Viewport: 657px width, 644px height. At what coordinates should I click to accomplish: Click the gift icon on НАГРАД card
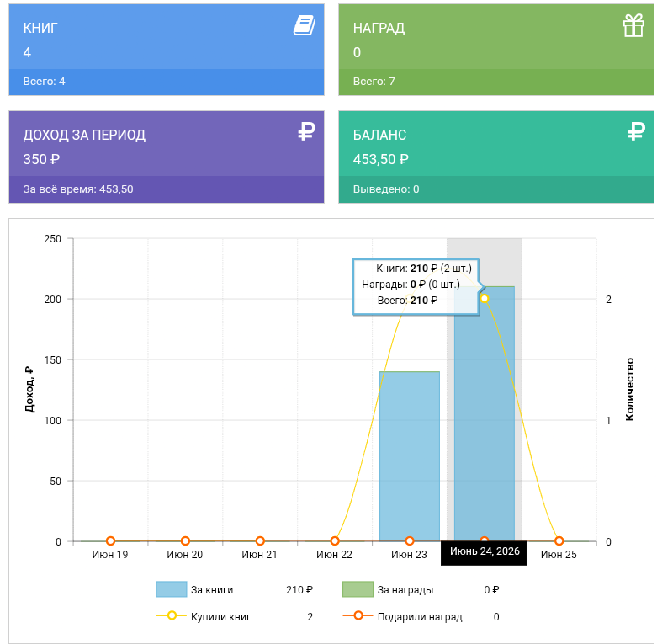point(633,25)
